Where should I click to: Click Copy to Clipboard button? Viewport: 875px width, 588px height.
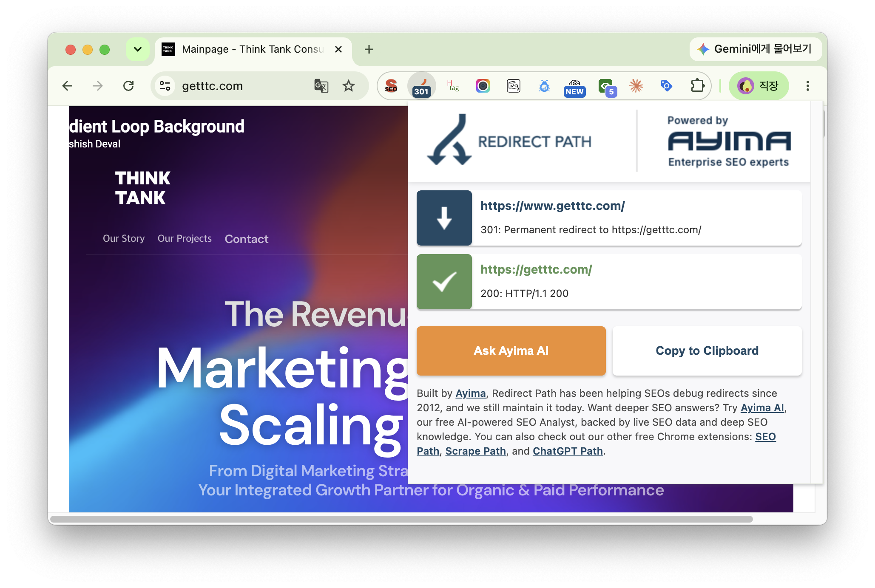[x=707, y=351]
